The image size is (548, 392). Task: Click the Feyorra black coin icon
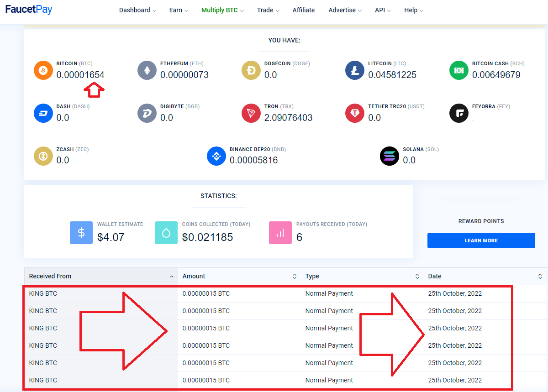459,113
